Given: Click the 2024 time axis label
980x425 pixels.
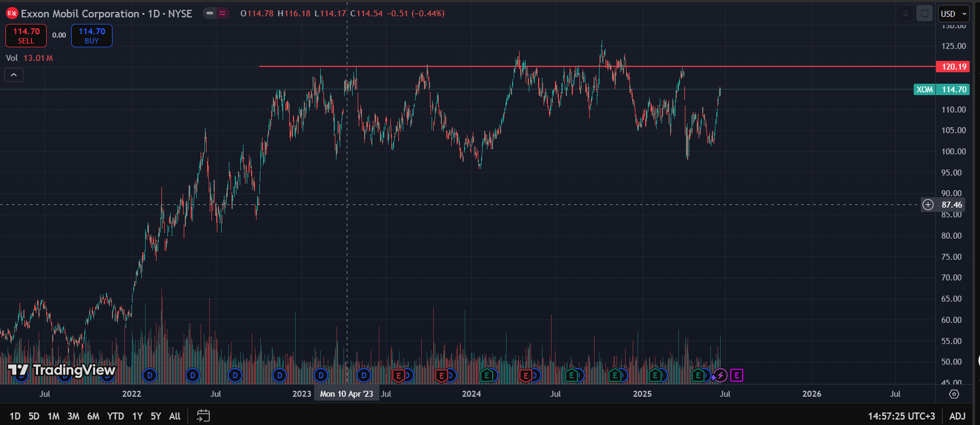Looking at the screenshot, I should pyautogui.click(x=471, y=394).
